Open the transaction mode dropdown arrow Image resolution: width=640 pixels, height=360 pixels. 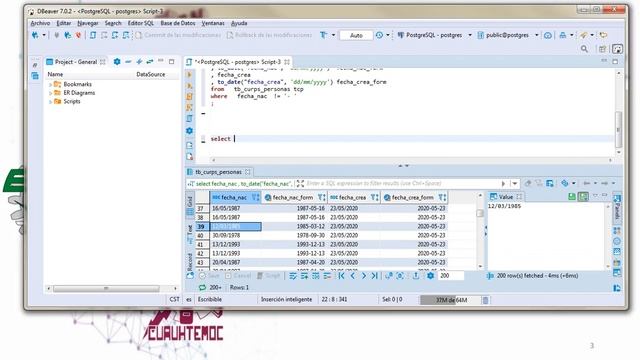[333, 35]
